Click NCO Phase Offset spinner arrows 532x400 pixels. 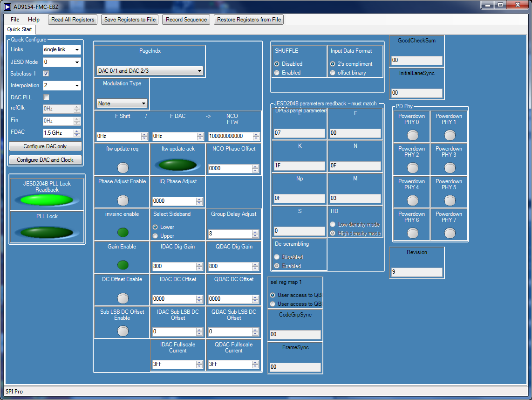pos(255,168)
